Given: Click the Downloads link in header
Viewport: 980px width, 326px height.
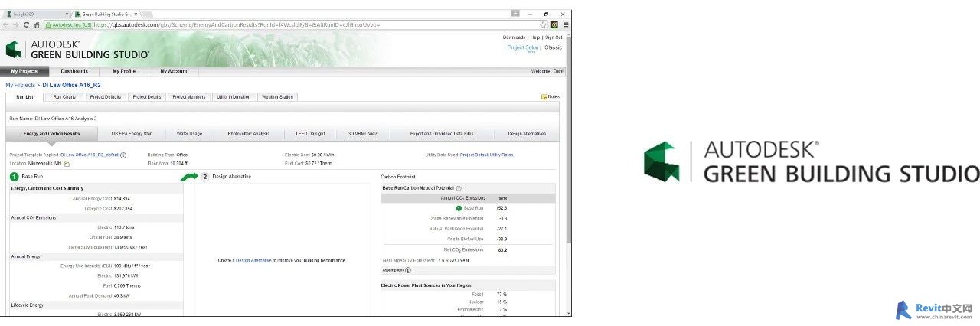Looking at the screenshot, I should pos(514,37).
